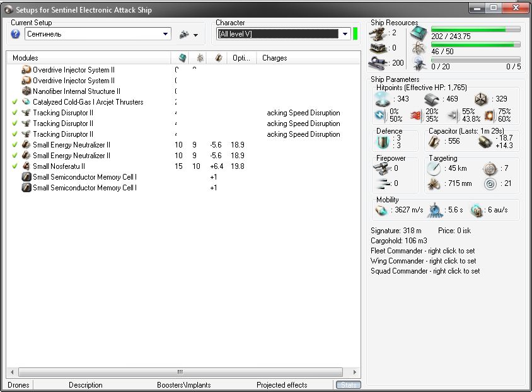The image size is (532, 392).
Task: Click the missile firepower icon
Action: click(383, 183)
